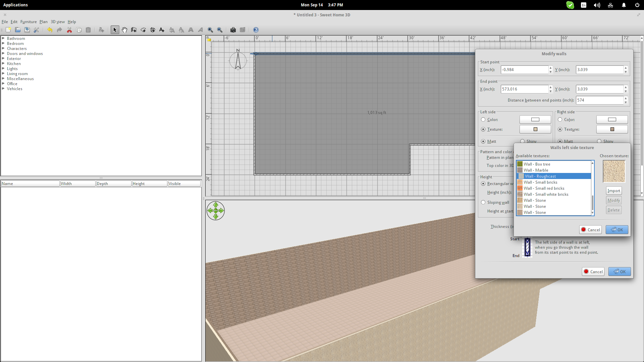Click the Start point X input field
Viewport: 644px width, 362px height.
pyautogui.click(x=524, y=70)
